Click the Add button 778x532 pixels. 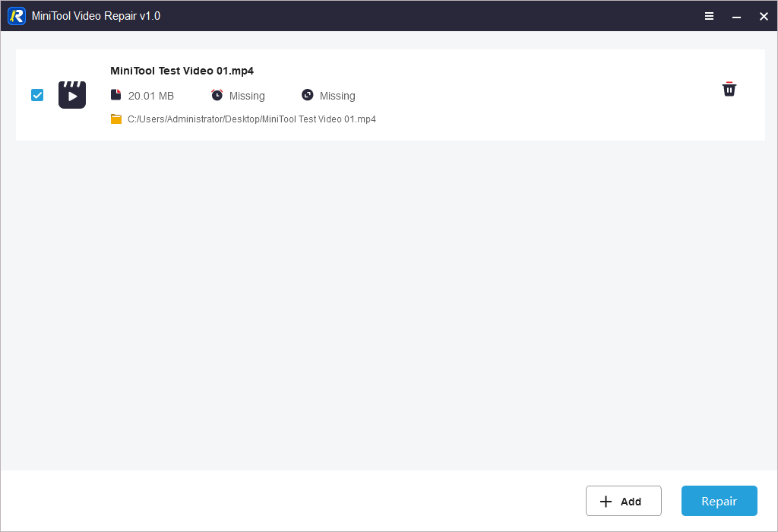pos(623,501)
